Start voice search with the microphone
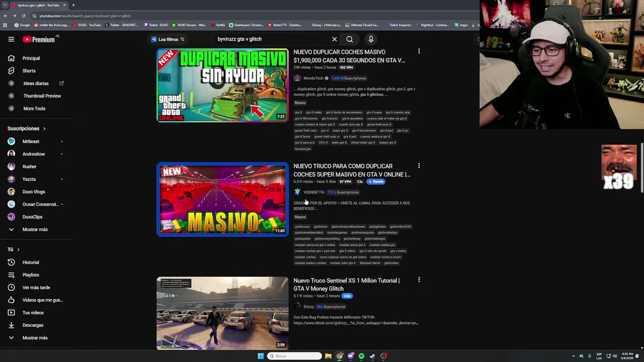 tap(371, 39)
